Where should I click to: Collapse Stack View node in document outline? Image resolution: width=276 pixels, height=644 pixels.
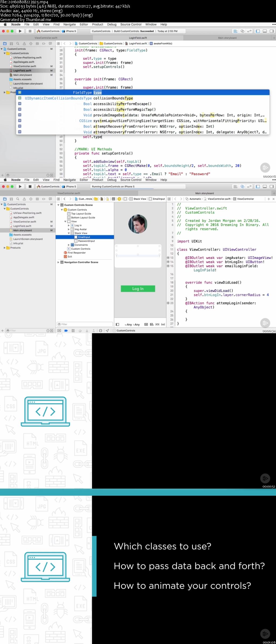pos(69,233)
